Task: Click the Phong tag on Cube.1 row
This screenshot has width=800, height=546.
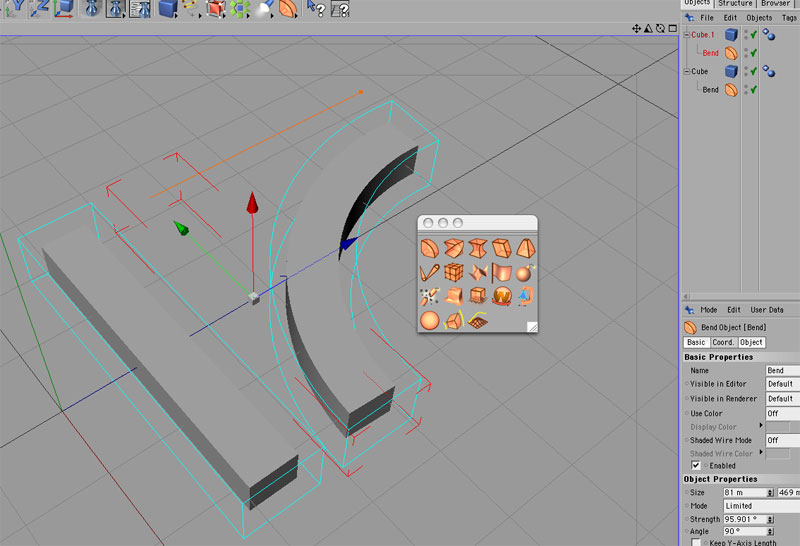Action: click(x=769, y=35)
